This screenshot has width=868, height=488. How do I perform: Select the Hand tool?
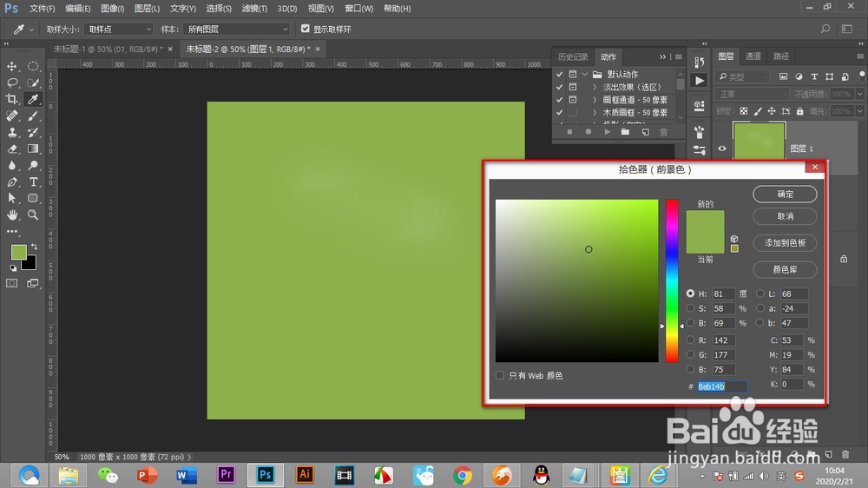[11, 215]
